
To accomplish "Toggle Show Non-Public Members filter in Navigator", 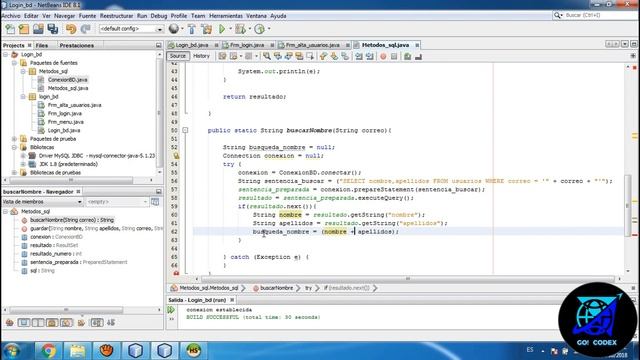I will click(52, 323).
